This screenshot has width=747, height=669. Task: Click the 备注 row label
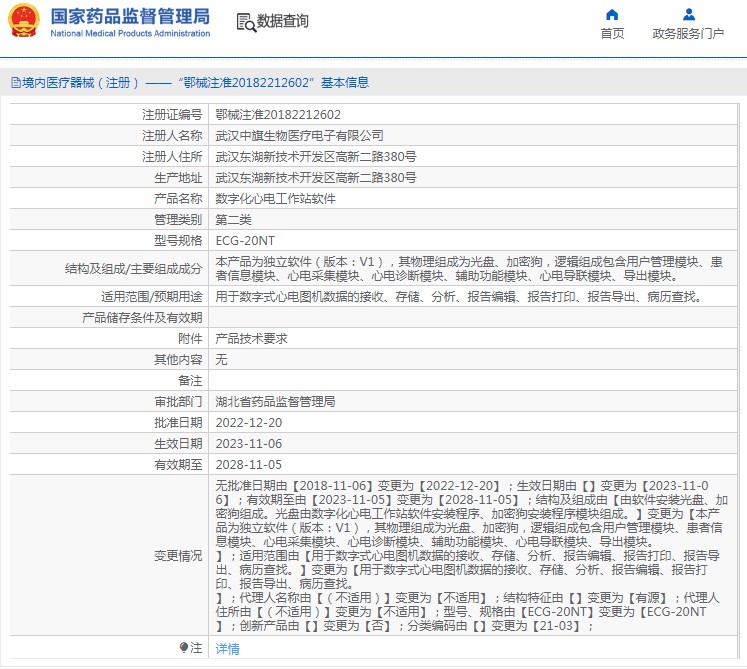point(190,381)
